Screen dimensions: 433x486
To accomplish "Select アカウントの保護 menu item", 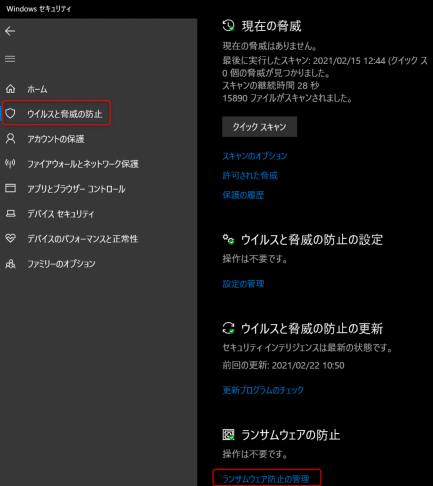I will [x=56, y=139].
